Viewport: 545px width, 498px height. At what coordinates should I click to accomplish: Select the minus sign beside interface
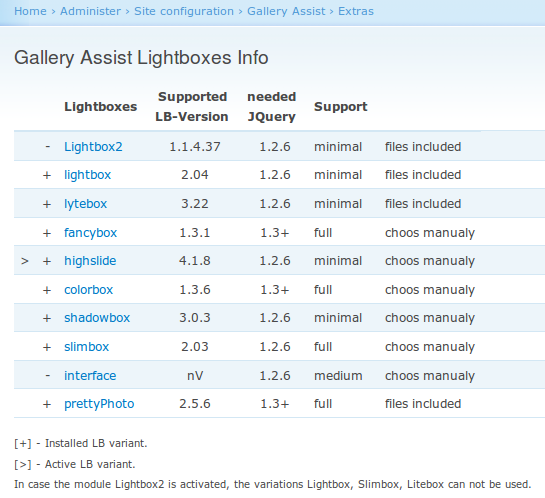pos(48,376)
